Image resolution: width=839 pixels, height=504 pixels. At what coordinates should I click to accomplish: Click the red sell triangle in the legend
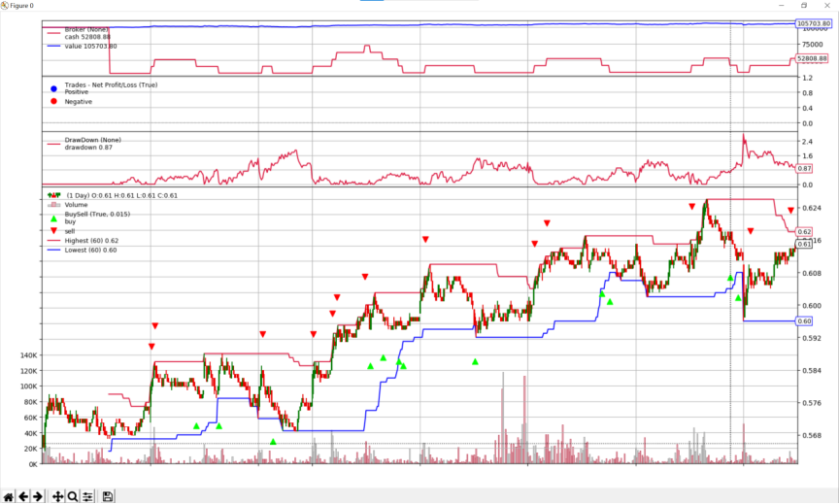tap(53, 230)
